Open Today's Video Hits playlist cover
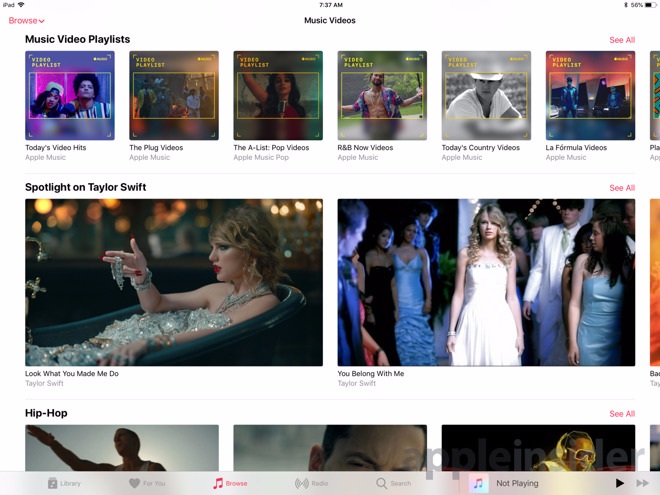The image size is (660, 495). coord(70,96)
